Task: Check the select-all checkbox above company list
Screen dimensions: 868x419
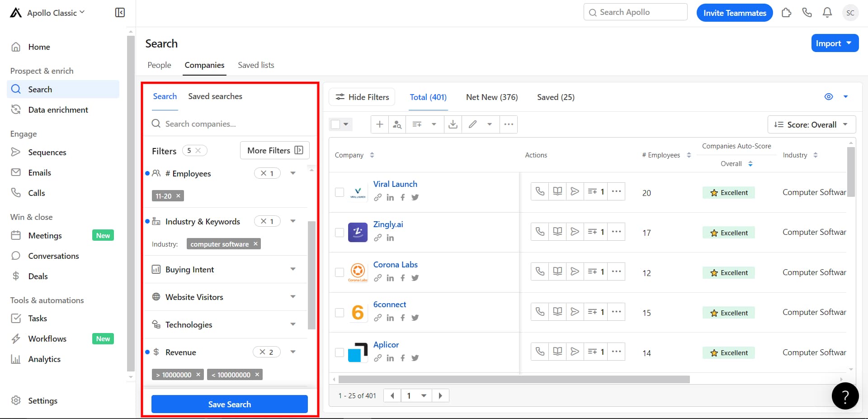Action: coord(335,124)
